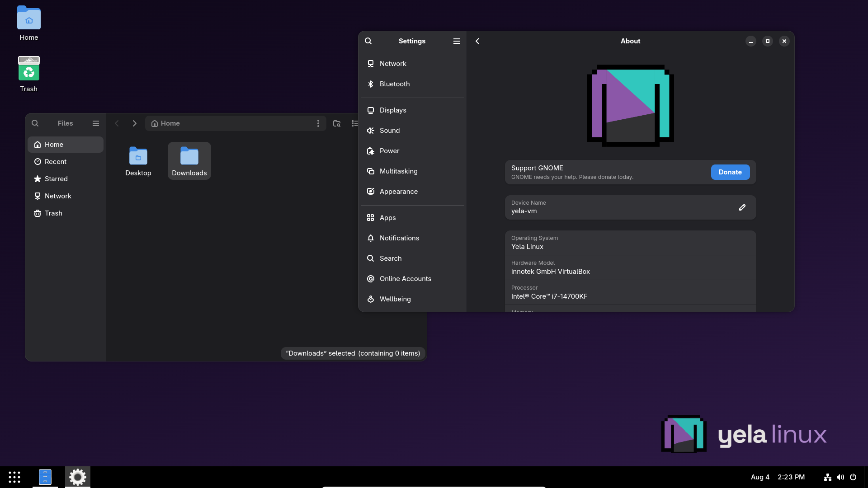Maximize the Settings window
The image size is (868, 488).
pyautogui.click(x=768, y=41)
